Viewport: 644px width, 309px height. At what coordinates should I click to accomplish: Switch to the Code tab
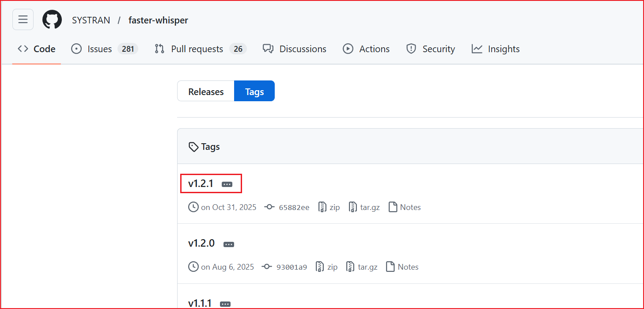click(37, 49)
